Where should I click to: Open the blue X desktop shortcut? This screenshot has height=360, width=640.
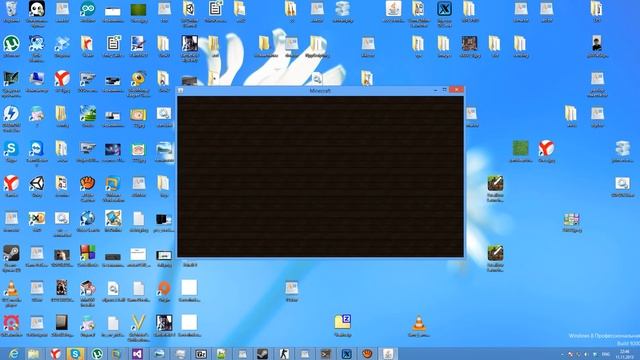[444, 9]
